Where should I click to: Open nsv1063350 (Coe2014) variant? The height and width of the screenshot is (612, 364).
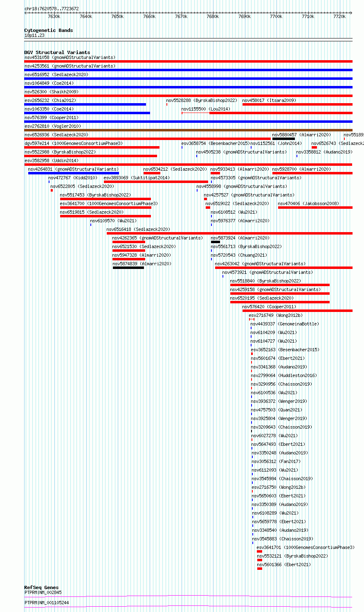point(49,109)
